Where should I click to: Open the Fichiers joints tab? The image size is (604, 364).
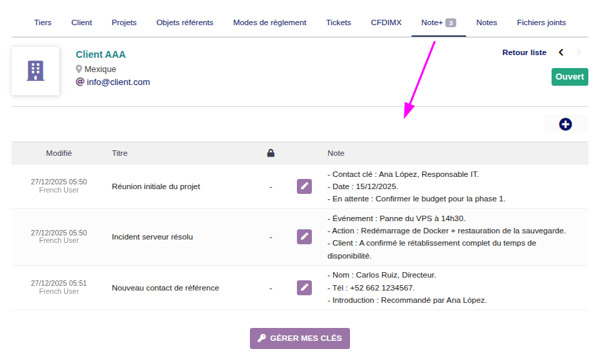pos(541,22)
